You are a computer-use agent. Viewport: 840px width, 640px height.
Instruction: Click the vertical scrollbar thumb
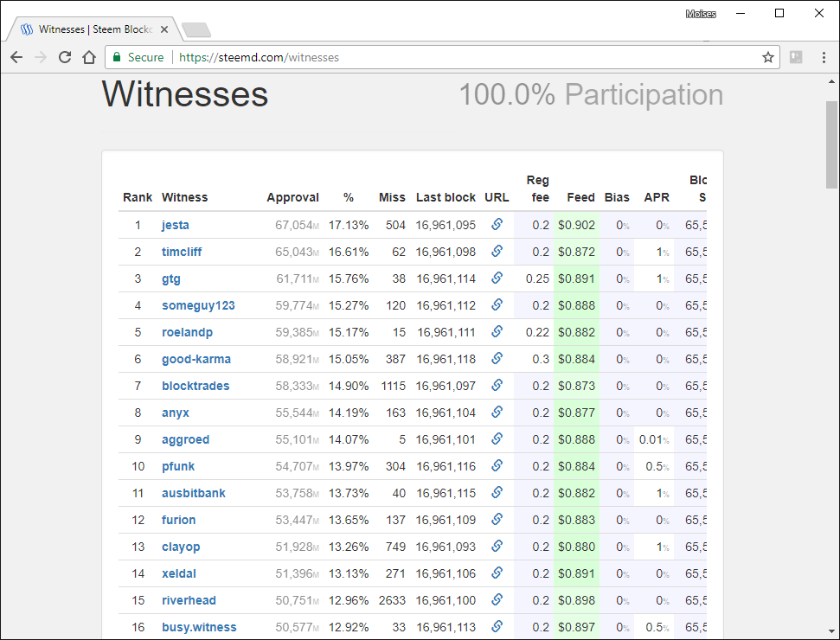point(831,144)
